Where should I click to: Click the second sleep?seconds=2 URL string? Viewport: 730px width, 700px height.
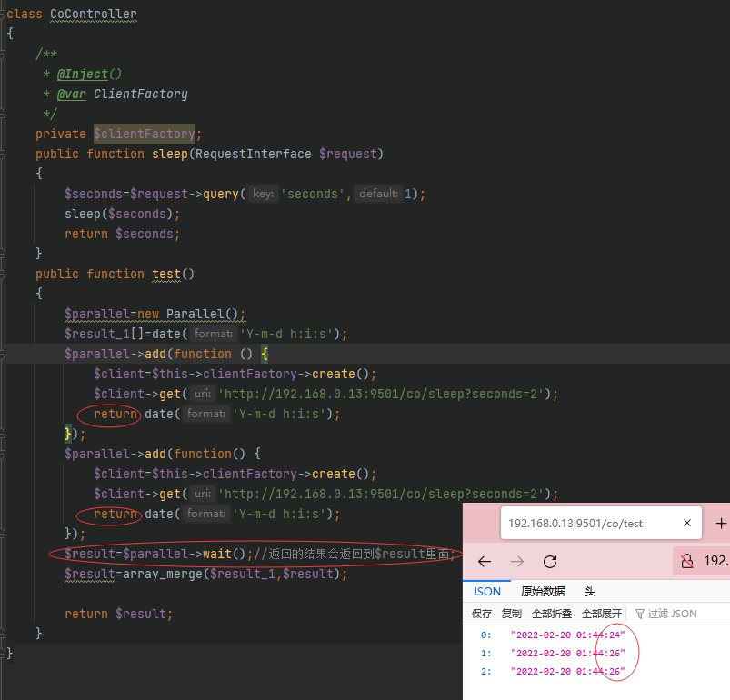pyautogui.click(x=380, y=494)
